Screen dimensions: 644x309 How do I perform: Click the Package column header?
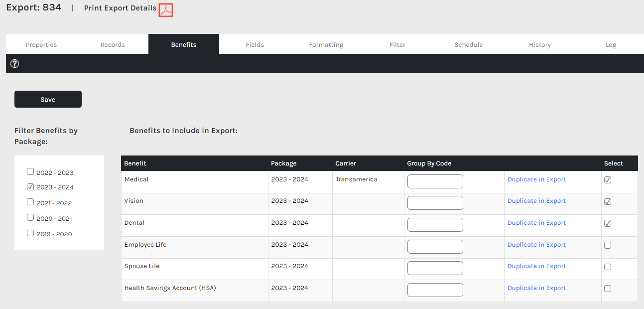click(x=284, y=163)
